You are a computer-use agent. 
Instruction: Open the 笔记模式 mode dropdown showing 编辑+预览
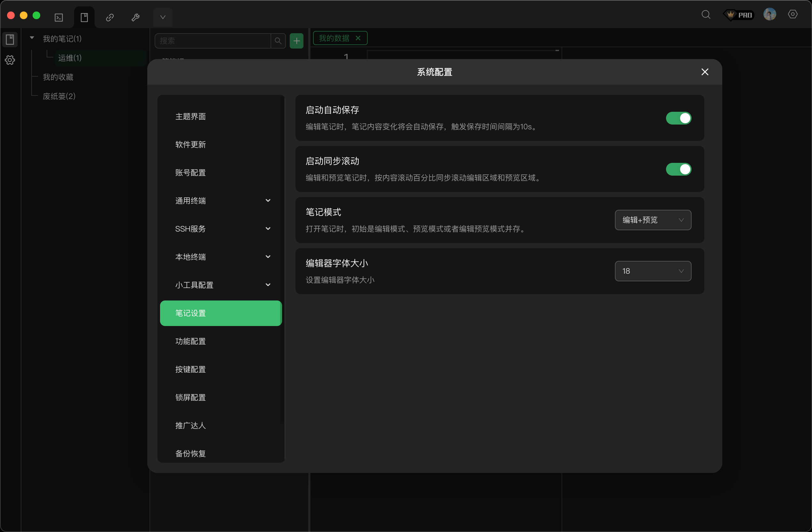click(653, 220)
